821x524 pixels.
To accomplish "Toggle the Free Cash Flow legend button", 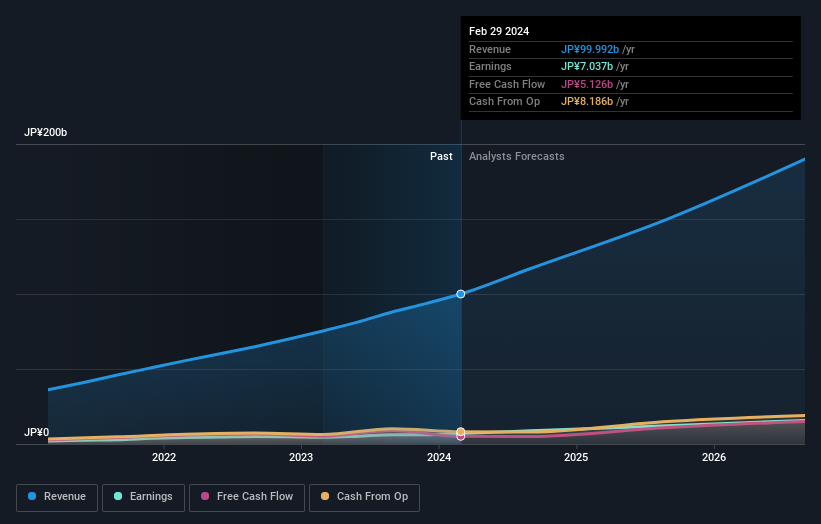I will point(247,497).
